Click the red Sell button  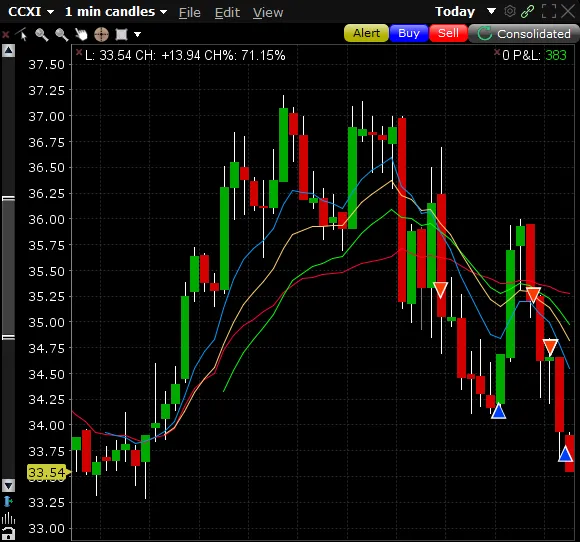pos(448,33)
